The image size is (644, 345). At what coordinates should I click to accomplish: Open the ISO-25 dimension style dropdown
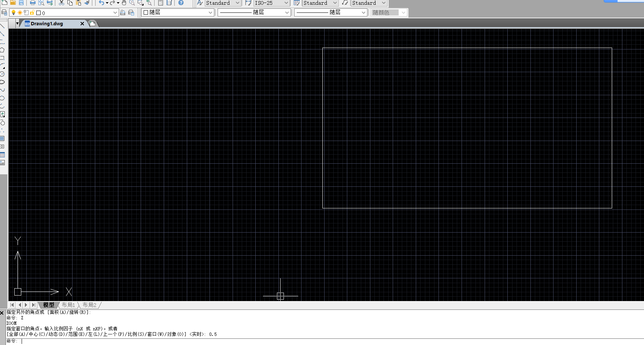click(286, 3)
